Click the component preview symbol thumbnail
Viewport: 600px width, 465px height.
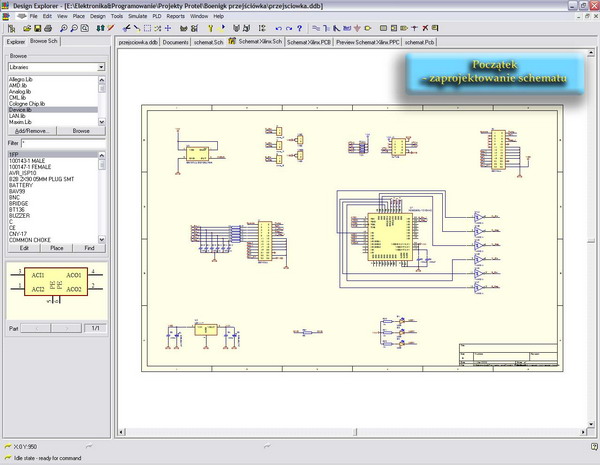coord(57,286)
